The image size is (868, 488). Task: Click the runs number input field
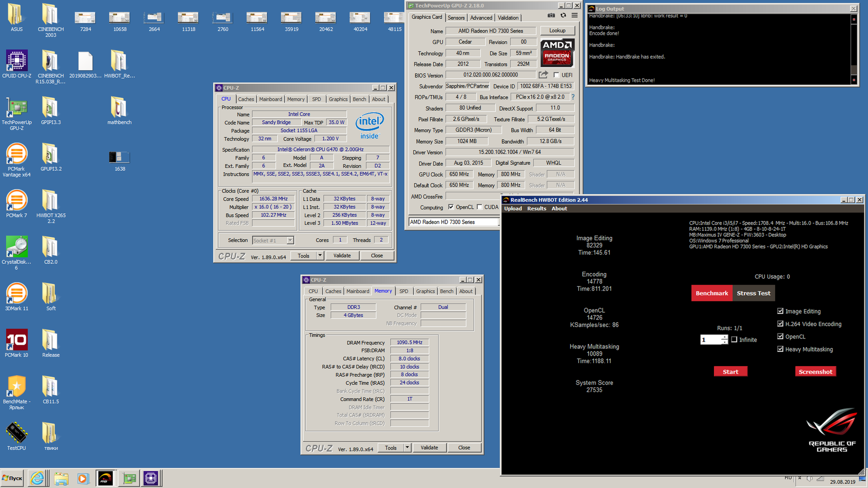point(711,340)
